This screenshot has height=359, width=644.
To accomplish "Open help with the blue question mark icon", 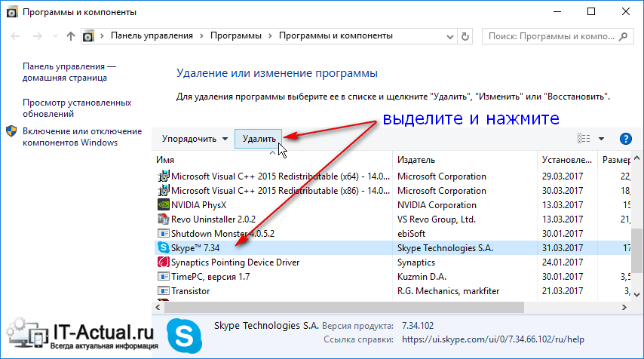I will 624,139.
